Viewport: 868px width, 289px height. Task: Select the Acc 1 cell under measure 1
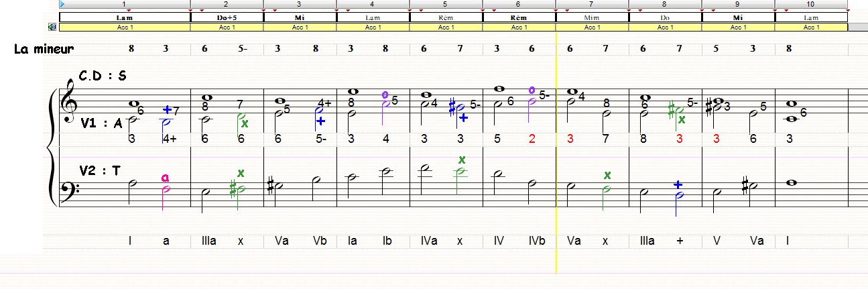click(125, 27)
